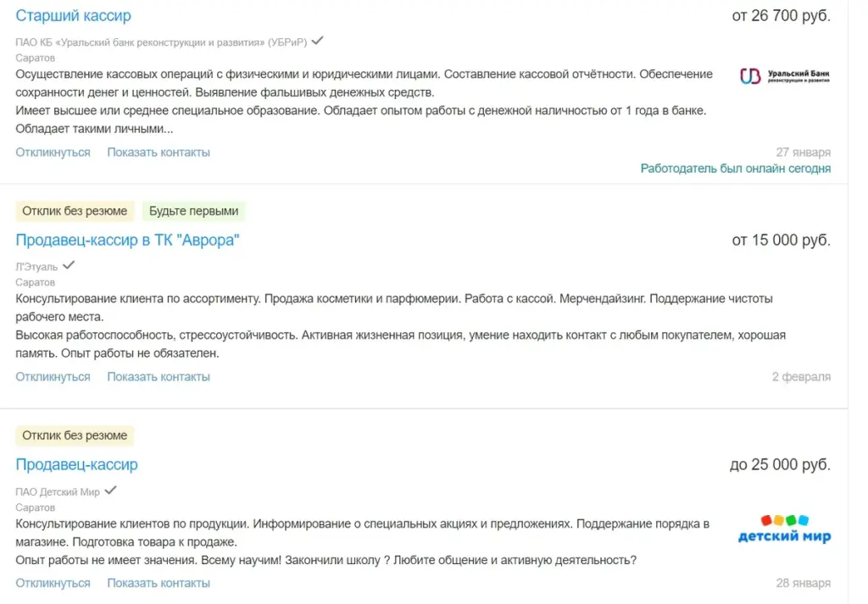Open the Детский Мир Продавец-кассир vacancy
Image resolution: width=868 pixels, height=604 pixels.
click(x=76, y=465)
